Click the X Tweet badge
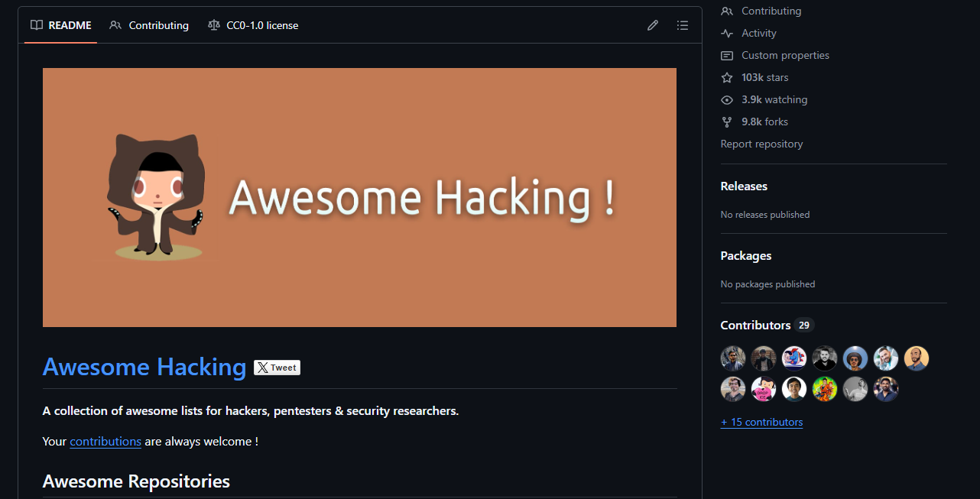The height and width of the screenshot is (499, 980). click(277, 368)
